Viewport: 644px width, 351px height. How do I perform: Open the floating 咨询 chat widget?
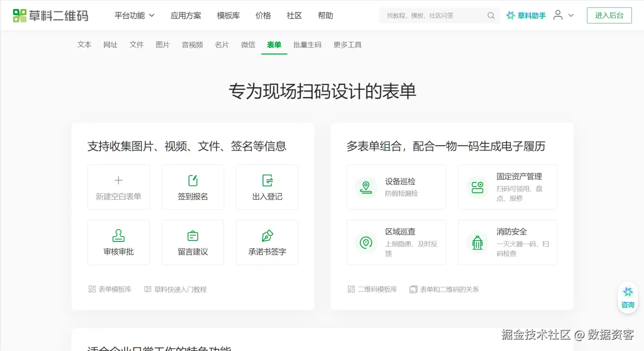point(628,297)
